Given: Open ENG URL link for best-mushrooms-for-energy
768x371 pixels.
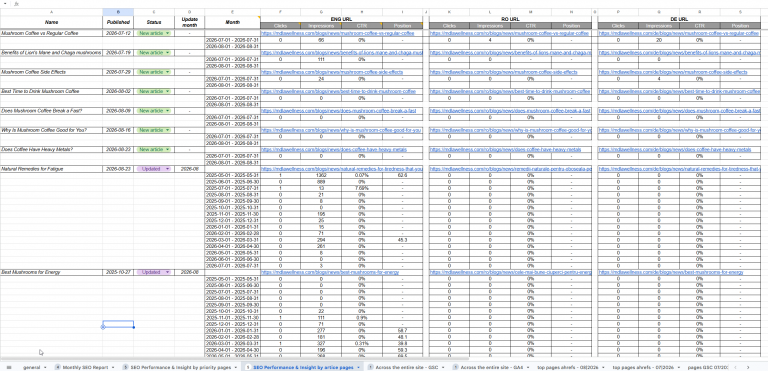Looking at the screenshot, I should pos(330,272).
